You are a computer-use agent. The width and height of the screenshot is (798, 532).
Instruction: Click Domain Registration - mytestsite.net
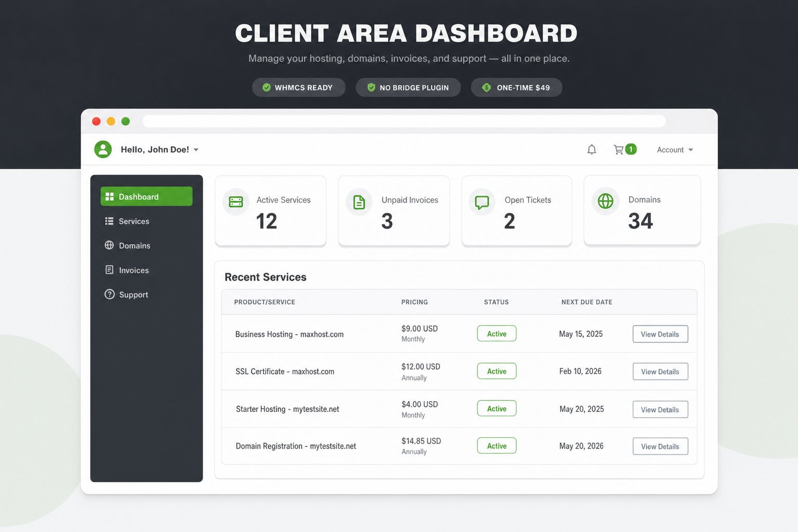296,446
